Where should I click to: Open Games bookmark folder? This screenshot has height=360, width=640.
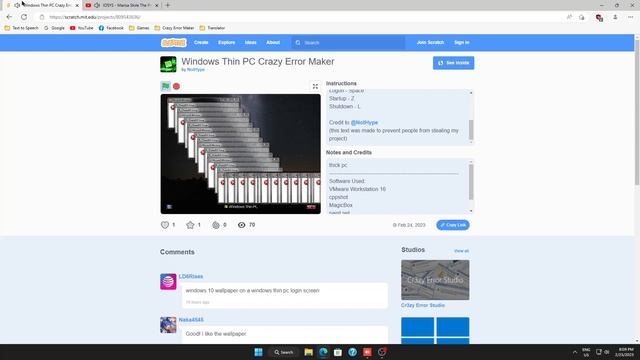(x=139, y=28)
